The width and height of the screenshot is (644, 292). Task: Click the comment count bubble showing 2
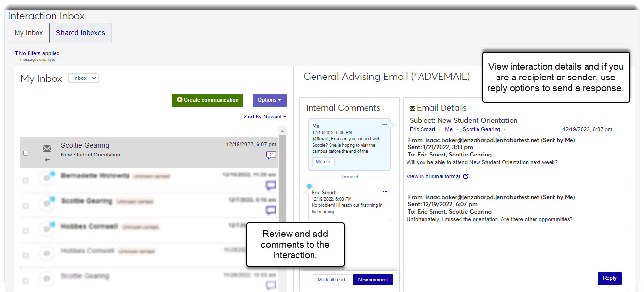pos(271,155)
